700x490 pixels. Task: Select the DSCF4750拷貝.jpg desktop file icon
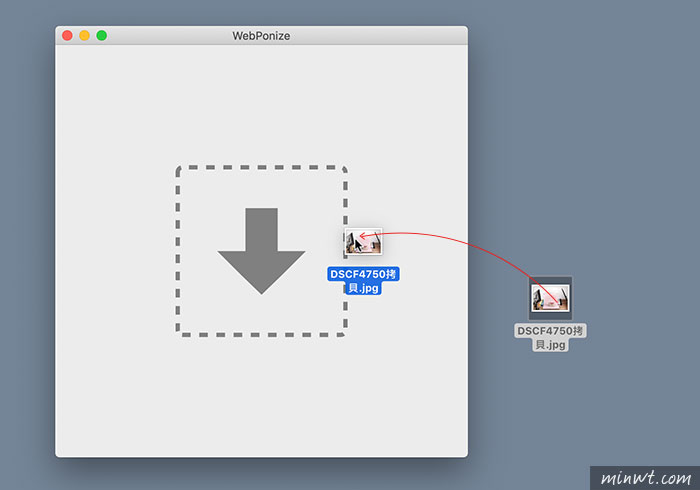(550, 298)
